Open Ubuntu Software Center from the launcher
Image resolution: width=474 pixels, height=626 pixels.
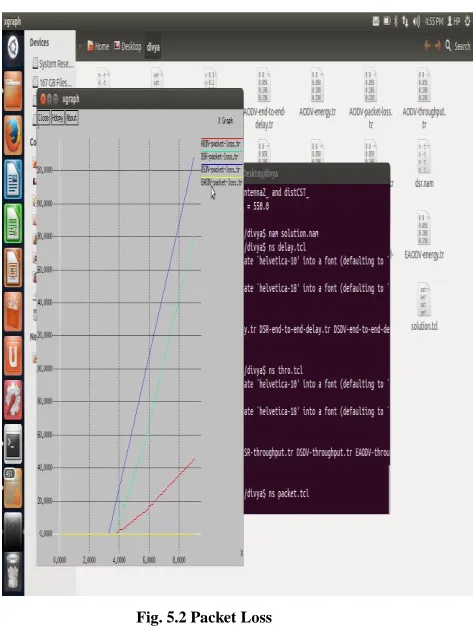(x=13, y=311)
